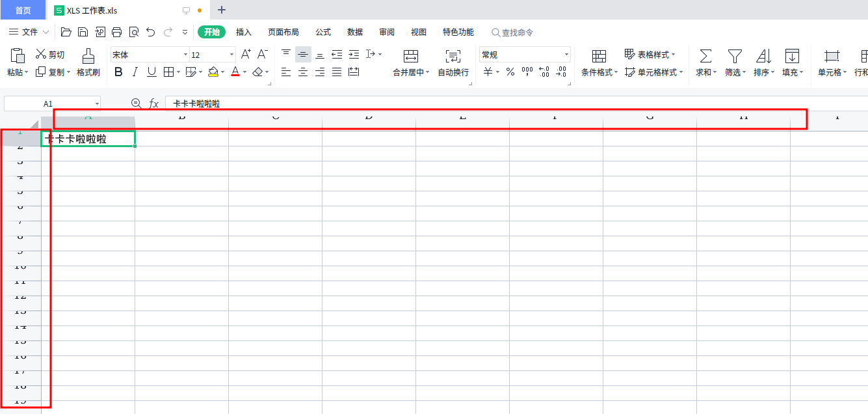
Task: Open the 宋体 font name dropdown
Action: (x=185, y=55)
